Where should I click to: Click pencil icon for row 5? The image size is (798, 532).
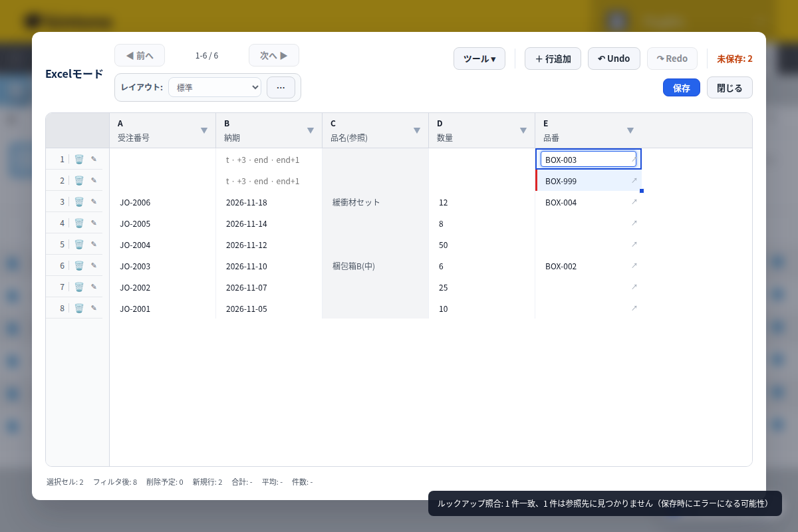[x=94, y=245]
